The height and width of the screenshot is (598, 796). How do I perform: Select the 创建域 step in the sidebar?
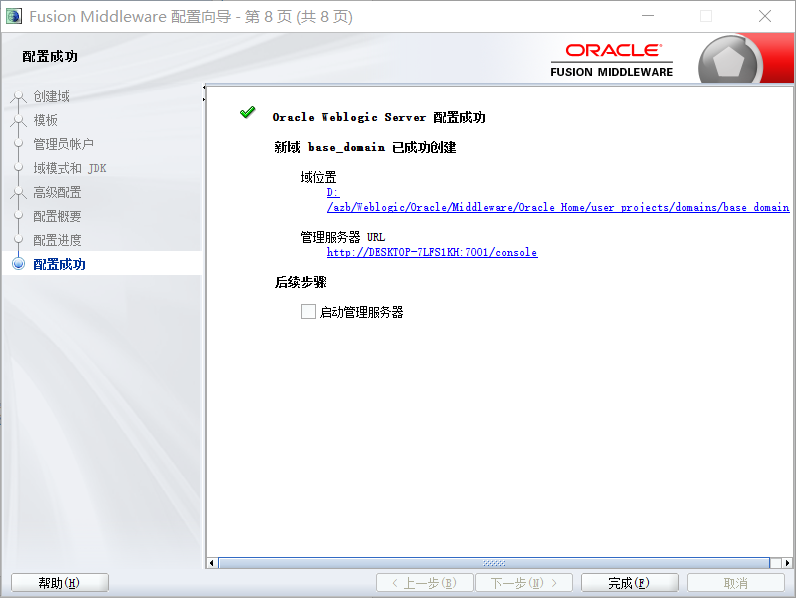point(52,96)
